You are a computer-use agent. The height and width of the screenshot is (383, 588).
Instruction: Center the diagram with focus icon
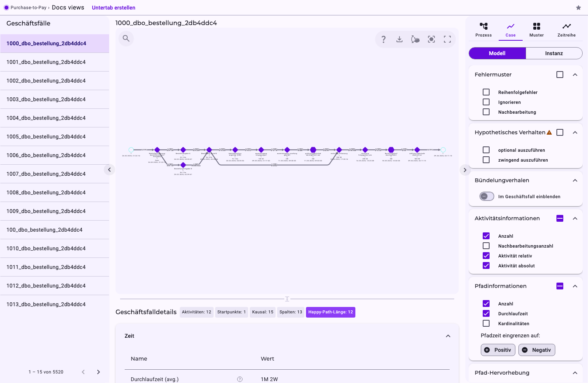(x=431, y=39)
